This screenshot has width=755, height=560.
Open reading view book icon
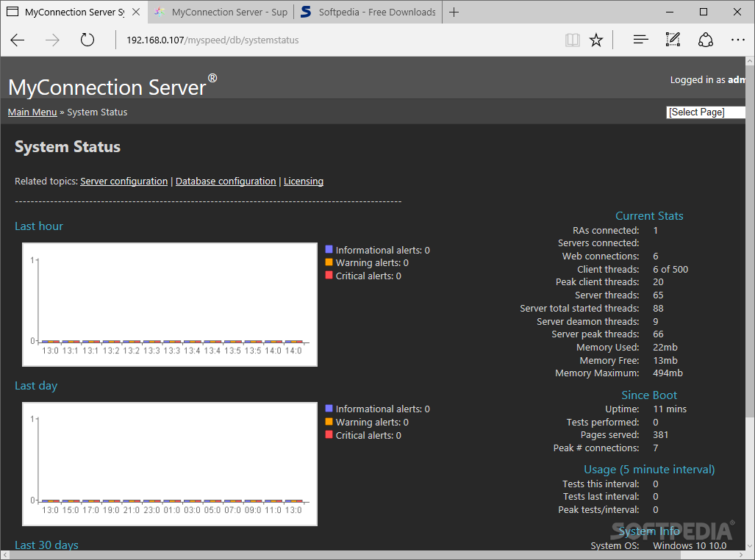click(x=573, y=40)
